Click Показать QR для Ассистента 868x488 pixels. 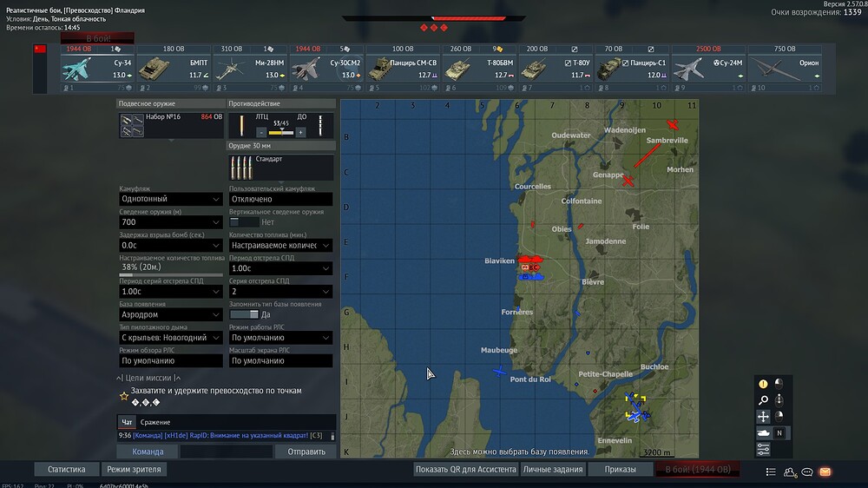point(465,469)
